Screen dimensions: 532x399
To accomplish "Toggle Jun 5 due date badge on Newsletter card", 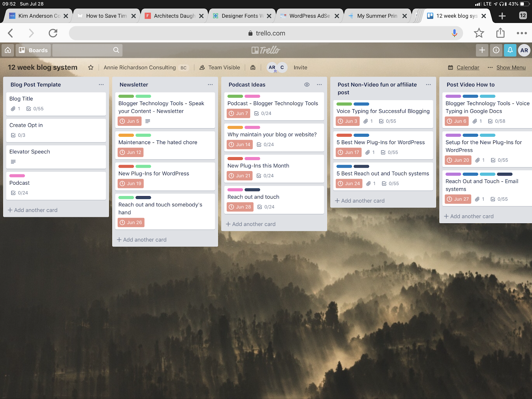I will click(130, 121).
